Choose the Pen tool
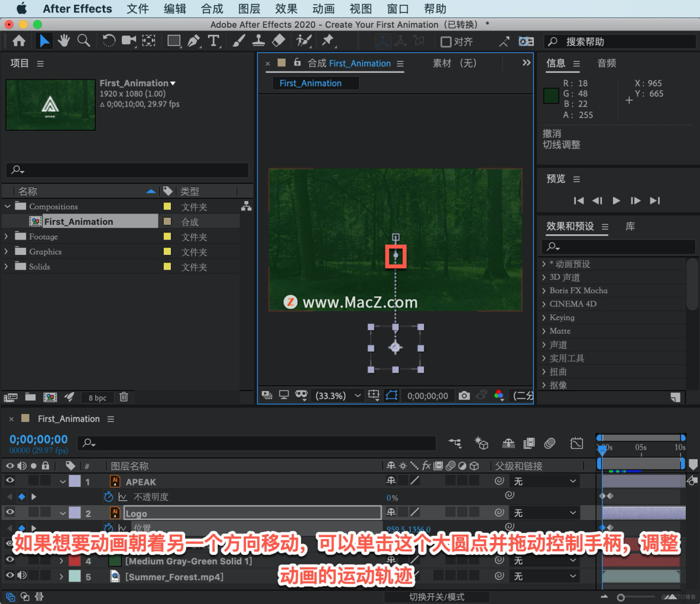The height and width of the screenshot is (604, 700). [x=194, y=41]
